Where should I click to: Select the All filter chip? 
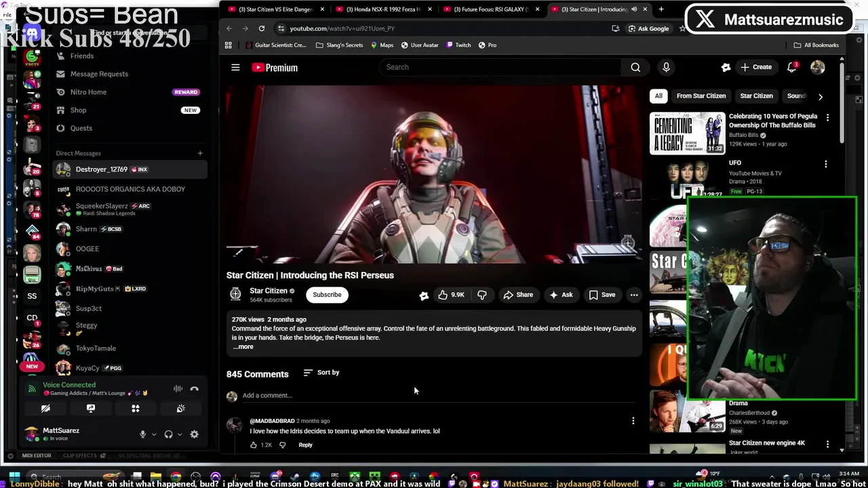tap(658, 96)
